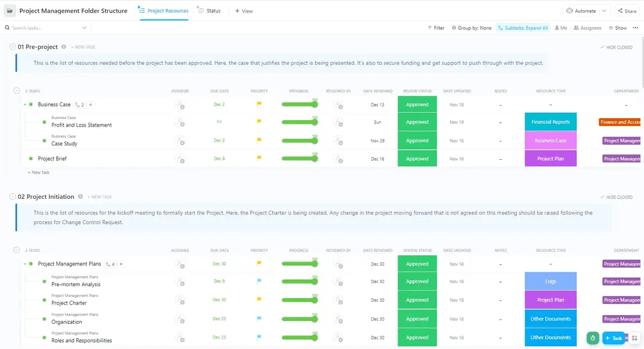Click progress bar of Business Case
Image resolution: width=644 pixels, height=349 pixels.
(299, 105)
